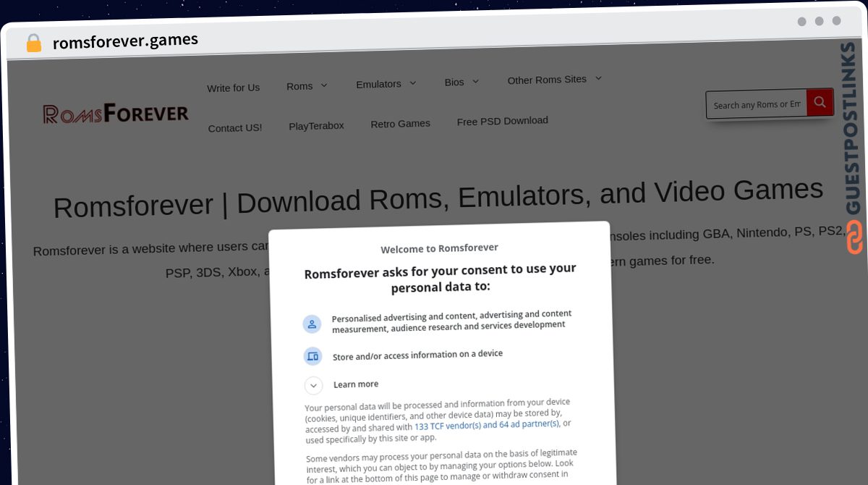Click the Learn more label
Screen dimensions: 868x485
[x=356, y=384]
